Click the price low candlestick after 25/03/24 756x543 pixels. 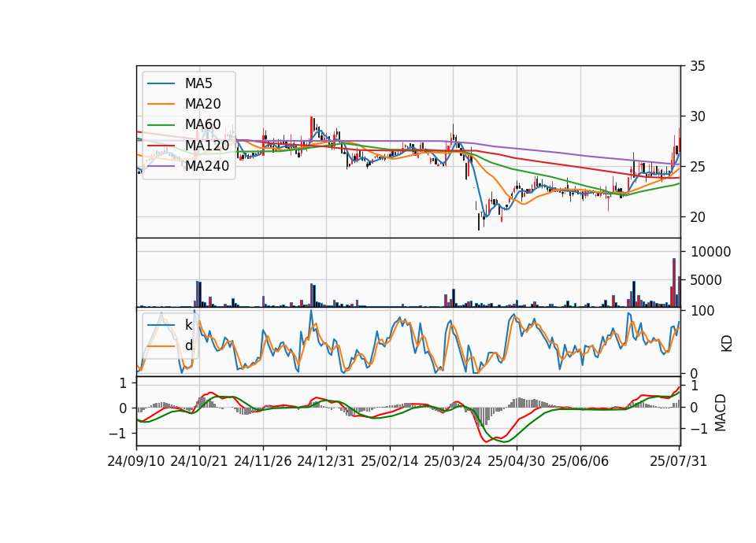coord(479,220)
